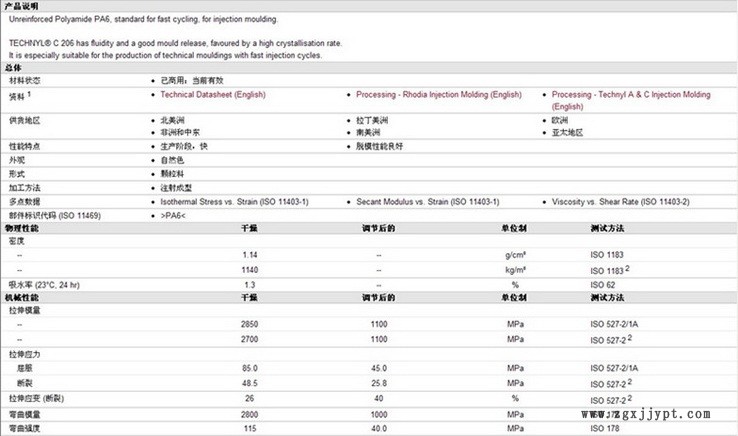Click the 拉伸模量 row label
The height and width of the screenshot is (436, 738).
coord(24,311)
